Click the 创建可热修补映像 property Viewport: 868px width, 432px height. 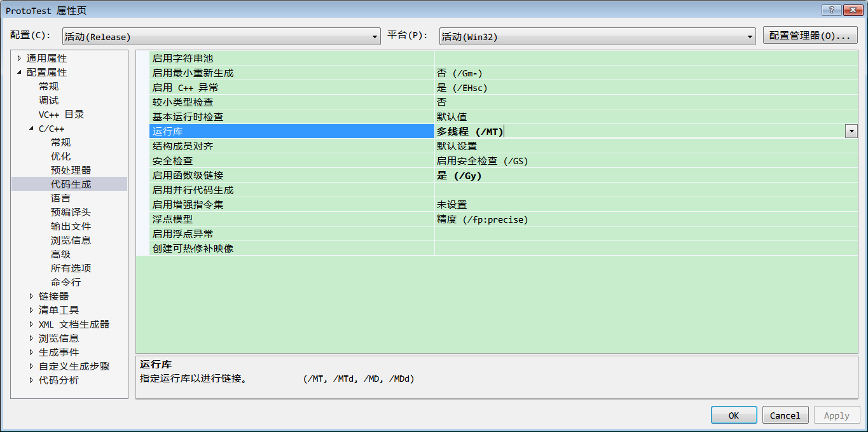tap(292, 249)
